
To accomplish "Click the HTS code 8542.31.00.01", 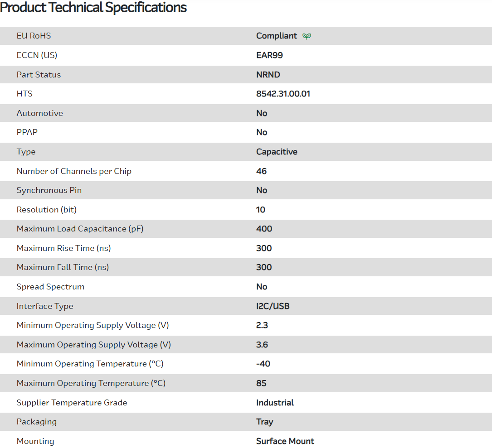I will click(x=283, y=94).
